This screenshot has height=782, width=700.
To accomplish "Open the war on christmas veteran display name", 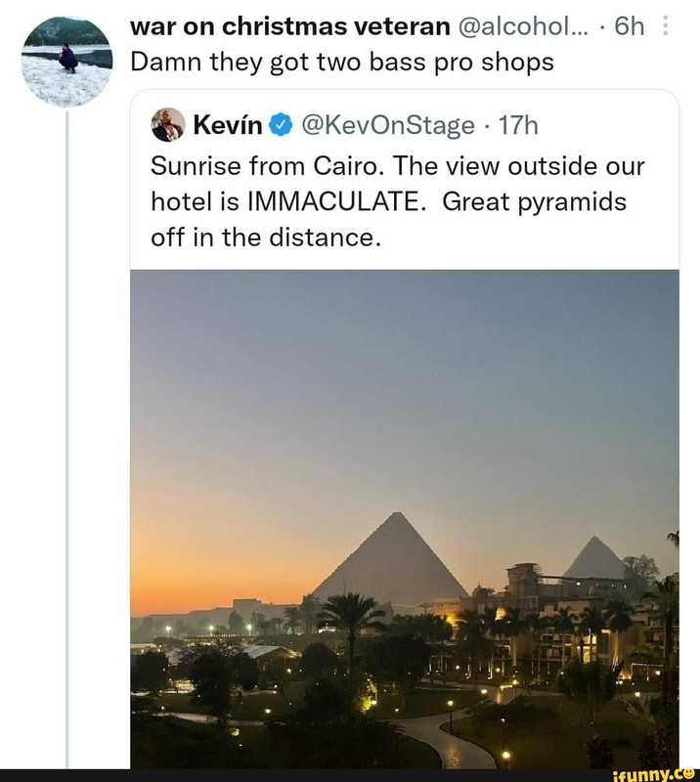I will coord(290,26).
